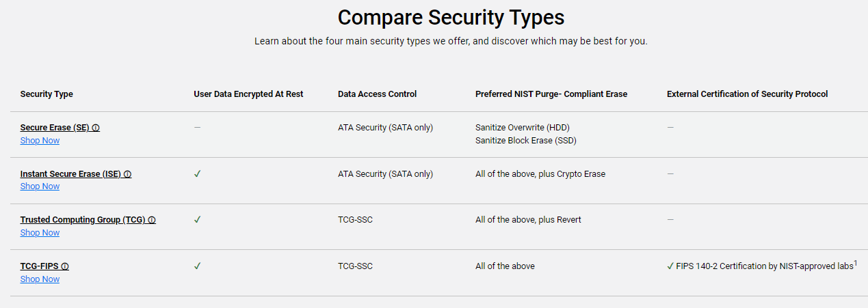Open the Secure Erase (SE) heading link
The image size is (868, 308).
(x=55, y=128)
